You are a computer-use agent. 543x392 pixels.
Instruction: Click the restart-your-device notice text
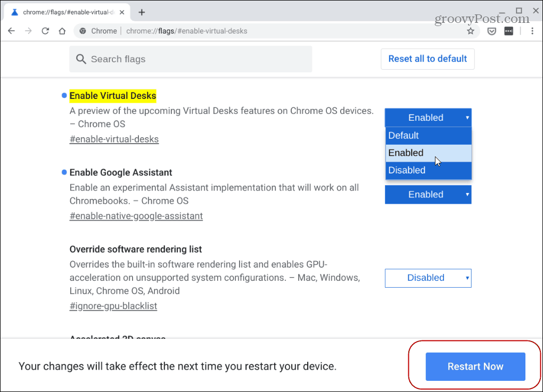177,366
